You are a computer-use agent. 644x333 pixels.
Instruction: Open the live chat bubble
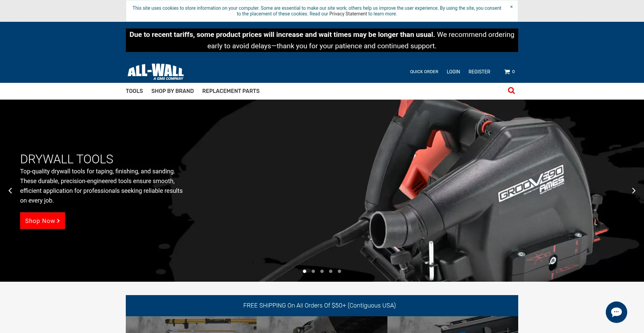pyautogui.click(x=616, y=312)
